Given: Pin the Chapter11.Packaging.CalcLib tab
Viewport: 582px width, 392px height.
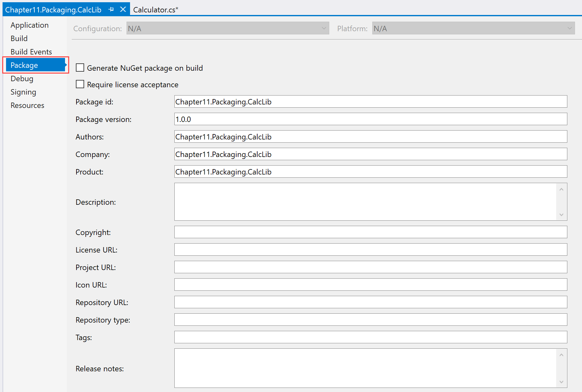Looking at the screenshot, I should [111, 10].
